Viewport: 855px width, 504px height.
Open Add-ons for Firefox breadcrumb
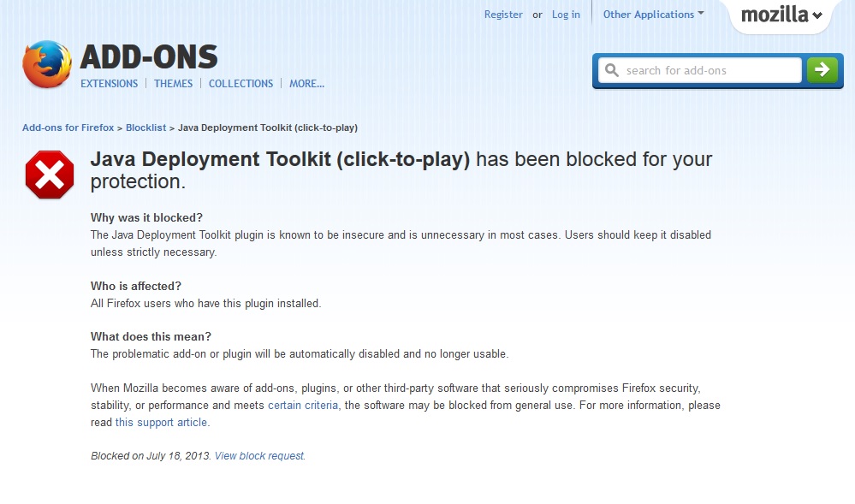[68, 127]
